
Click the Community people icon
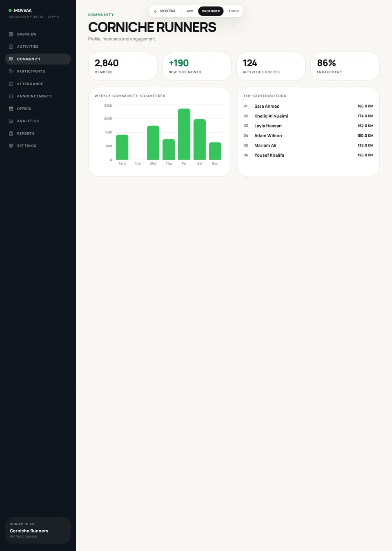tap(11, 59)
